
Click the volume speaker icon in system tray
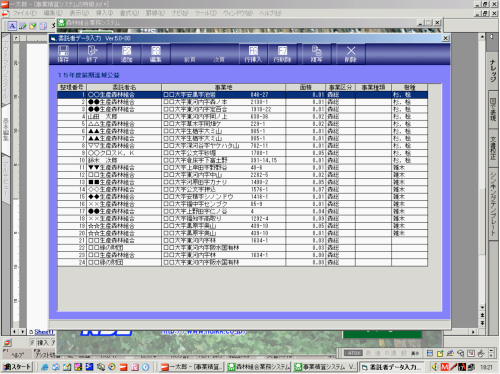(435, 367)
